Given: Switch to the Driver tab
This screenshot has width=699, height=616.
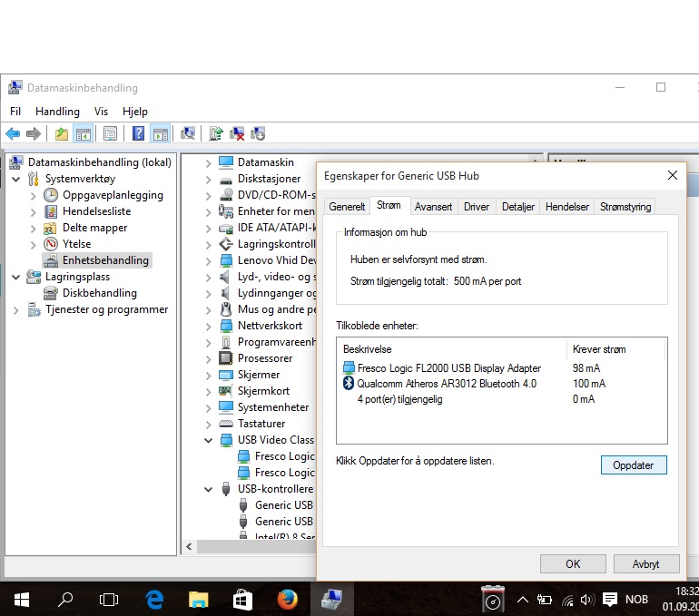Looking at the screenshot, I should tap(476, 207).
